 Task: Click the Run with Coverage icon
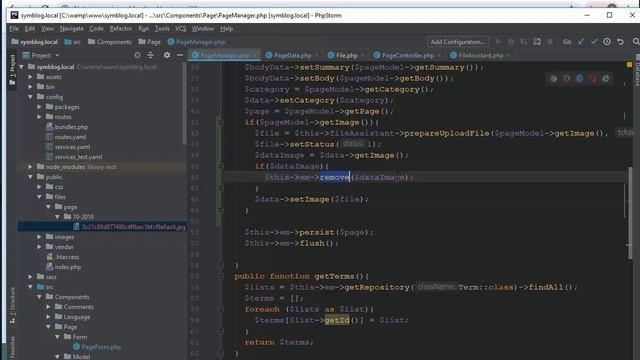tap(524, 42)
